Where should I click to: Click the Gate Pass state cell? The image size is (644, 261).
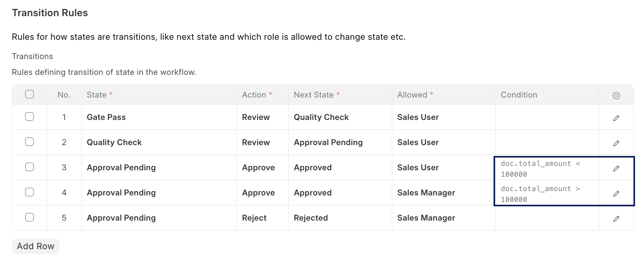click(x=106, y=117)
